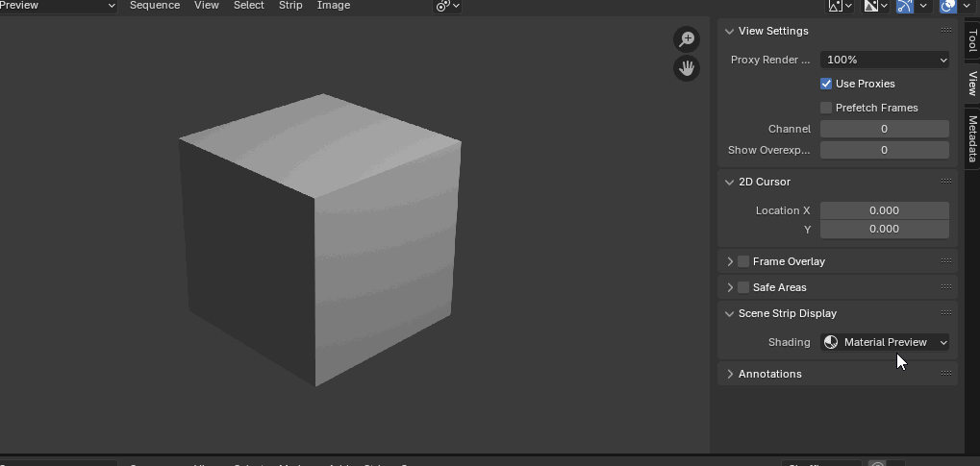980x466 pixels.
Task: Enable the Frame Overlay checkbox
Action: 743,261
